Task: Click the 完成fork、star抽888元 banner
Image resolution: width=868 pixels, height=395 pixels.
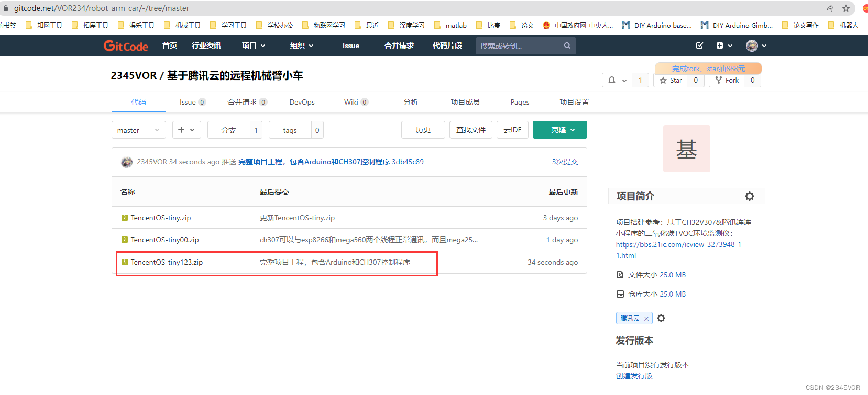Action: 708,69
